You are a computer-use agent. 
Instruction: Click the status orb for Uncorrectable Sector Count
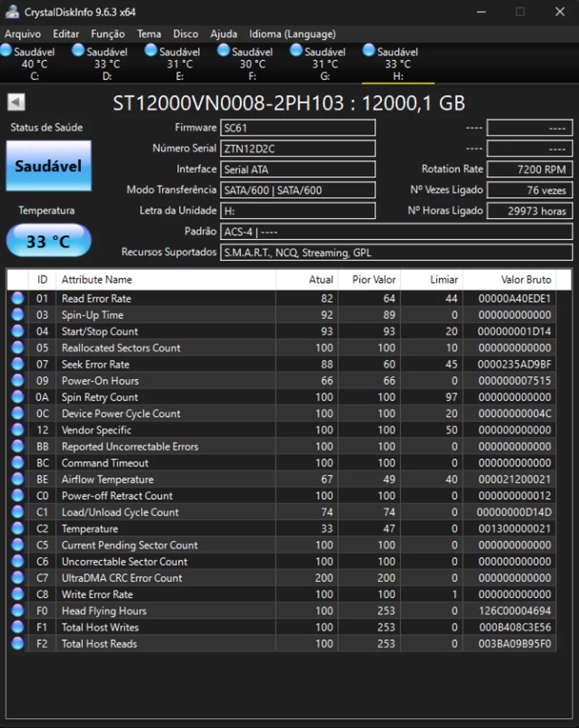click(x=18, y=561)
